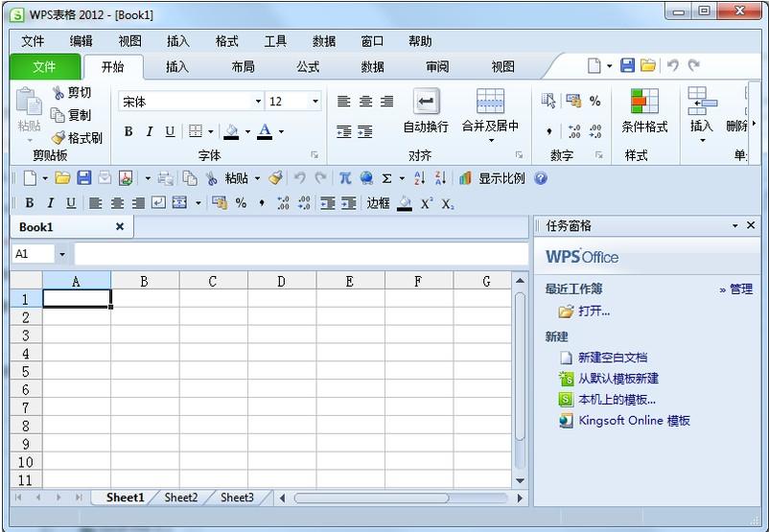Screen dimensions: 769x532
Task: Click the Copy (复制) icon in ribbon
Action: tap(58, 115)
